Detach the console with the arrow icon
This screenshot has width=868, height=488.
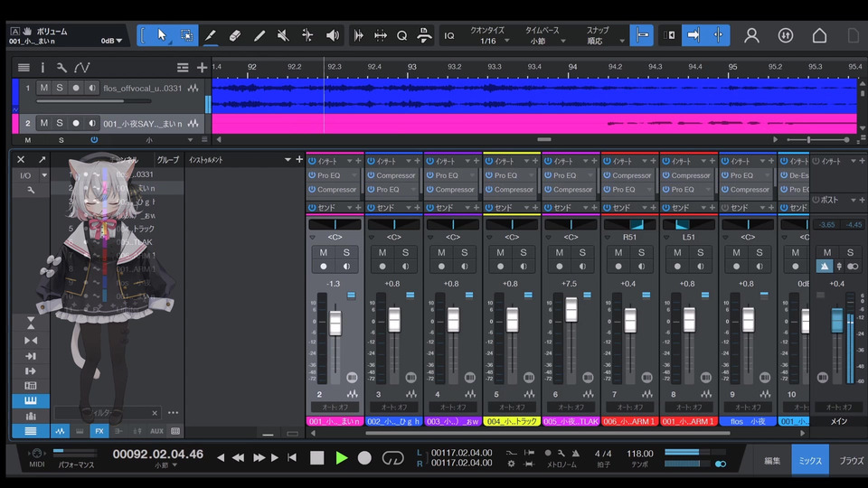coord(42,159)
